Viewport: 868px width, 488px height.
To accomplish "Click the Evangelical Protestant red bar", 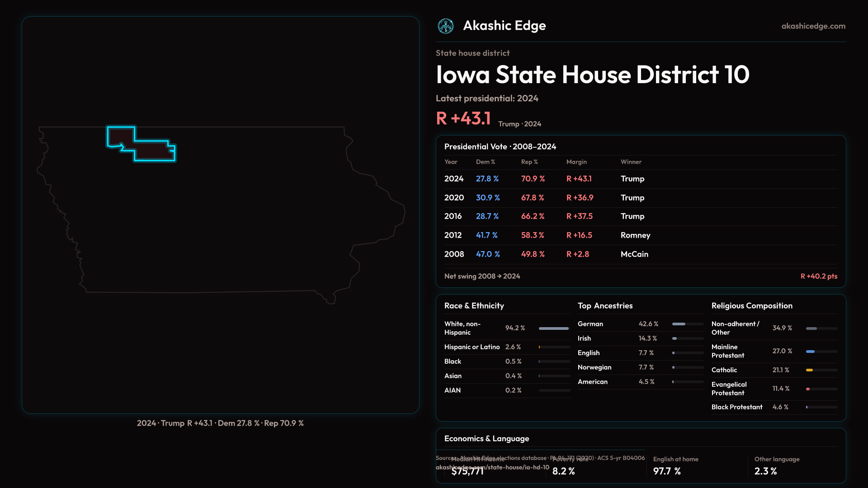I will [x=808, y=389].
